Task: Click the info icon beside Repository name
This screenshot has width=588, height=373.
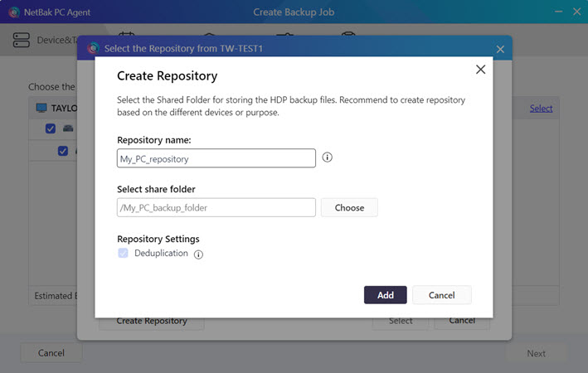Action: click(327, 157)
